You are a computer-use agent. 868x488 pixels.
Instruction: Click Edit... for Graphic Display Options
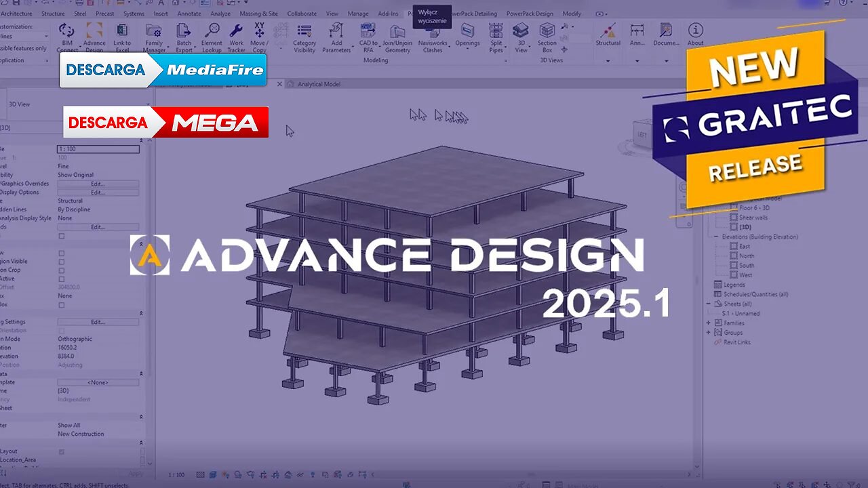pos(98,192)
